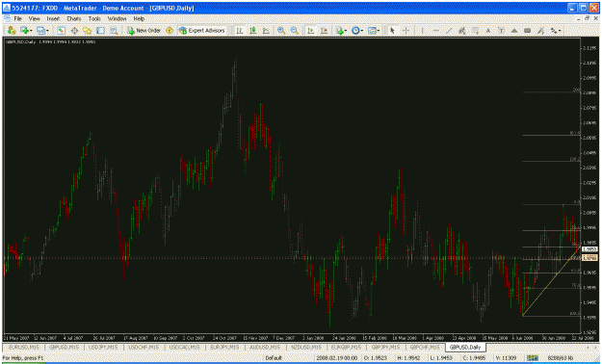602x364 pixels.
Task: Toggle the Market Watch window icon
Action: pyautogui.click(x=61, y=31)
